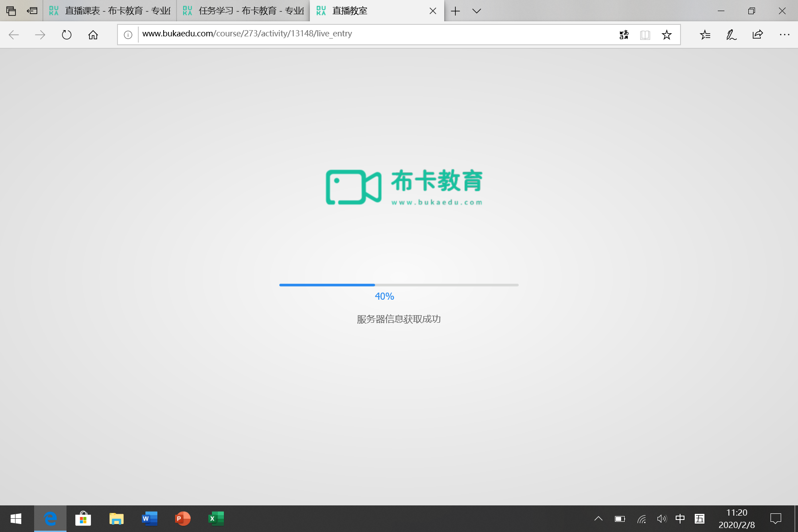Open Microsoft Store from the taskbar

[83, 519]
